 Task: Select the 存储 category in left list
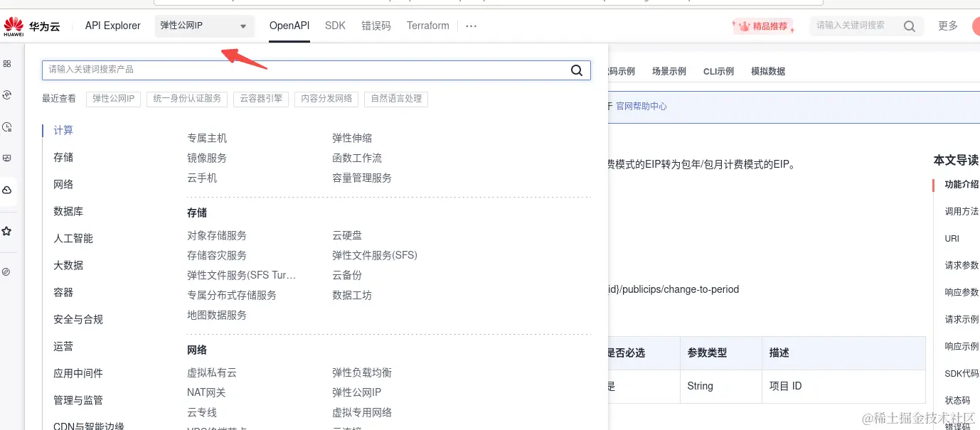pyautogui.click(x=63, y=157)
